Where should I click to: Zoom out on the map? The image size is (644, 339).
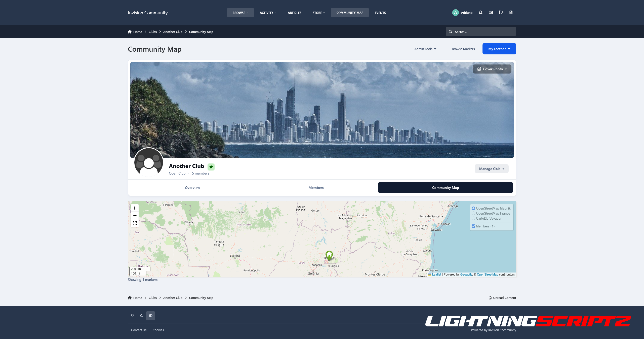pos(135,216)
